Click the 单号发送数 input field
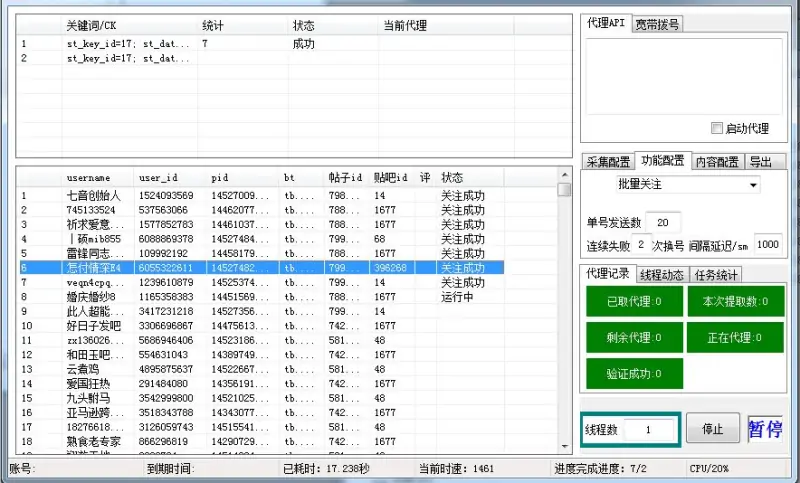The width and height of the screenshot is (800, 483). 663,222
